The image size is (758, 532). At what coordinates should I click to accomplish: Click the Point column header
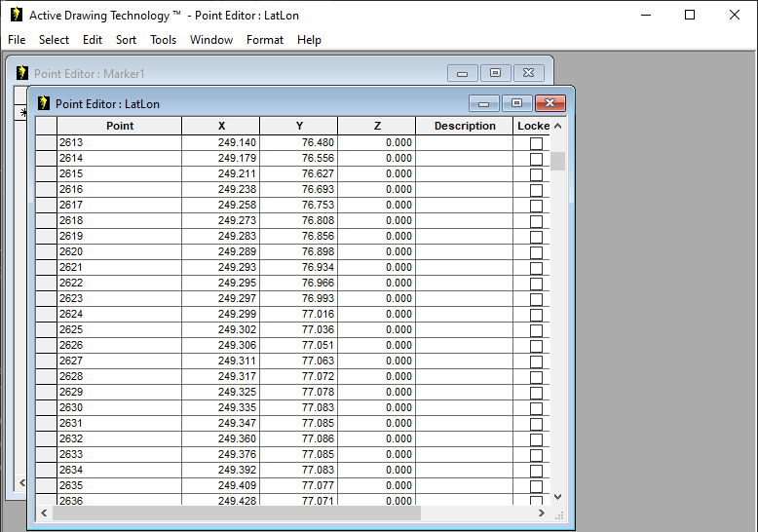(120, 126)
